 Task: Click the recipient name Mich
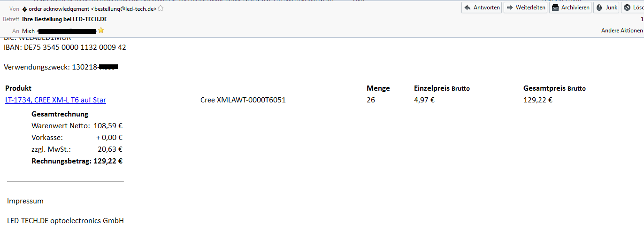tap(28, 31)
